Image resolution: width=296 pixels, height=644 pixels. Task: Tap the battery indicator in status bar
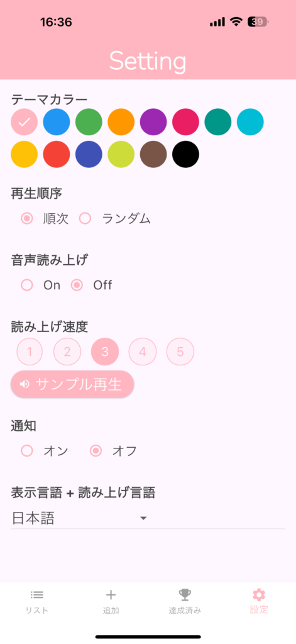(x=258, y=21)
